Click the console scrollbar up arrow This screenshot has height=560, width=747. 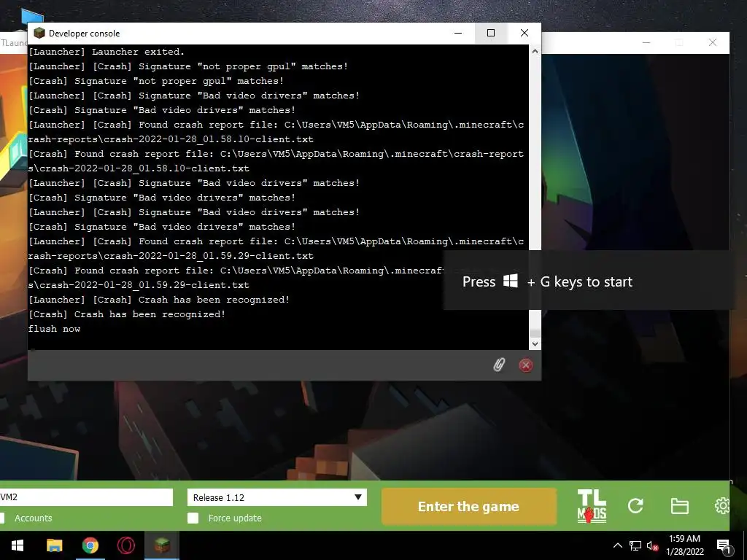[x=535, y=51]
